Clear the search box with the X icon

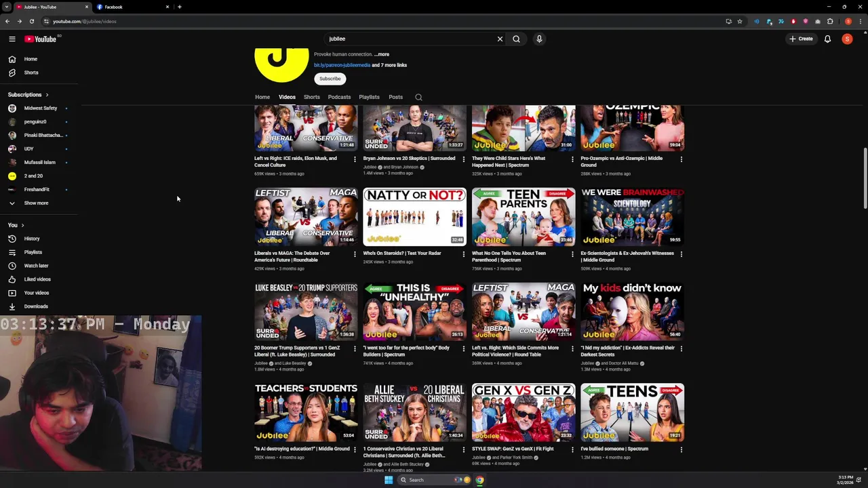(x=500, y=39)
